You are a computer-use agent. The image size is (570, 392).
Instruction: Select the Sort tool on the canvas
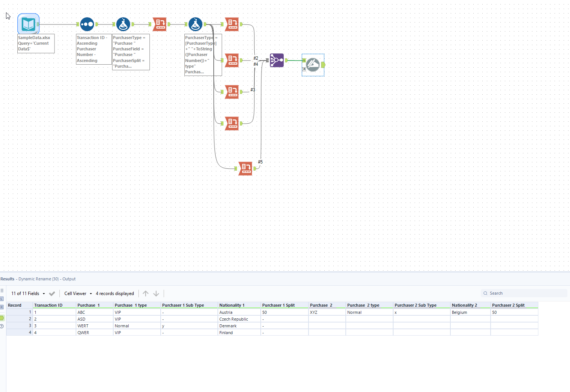tap(87, 24)
